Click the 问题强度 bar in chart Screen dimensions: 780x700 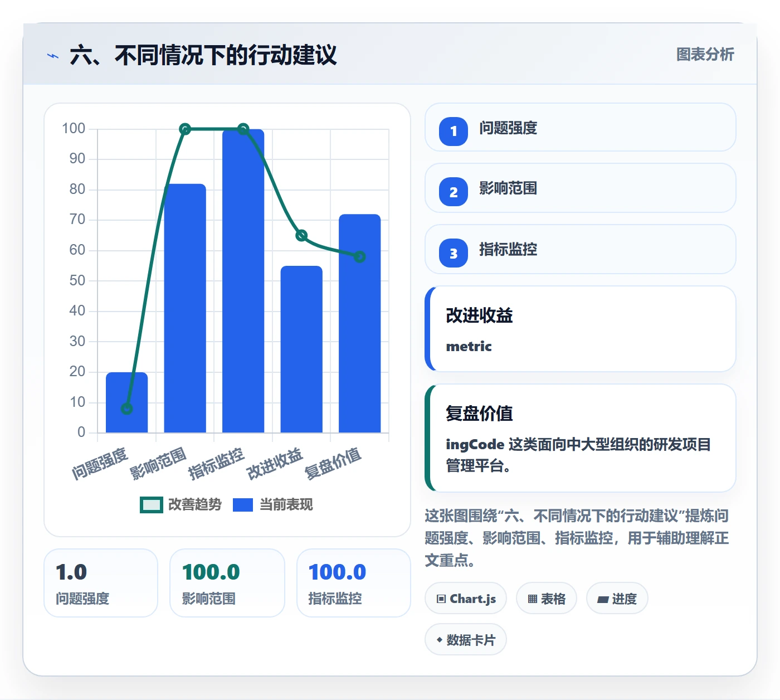[x=127, y=402]
